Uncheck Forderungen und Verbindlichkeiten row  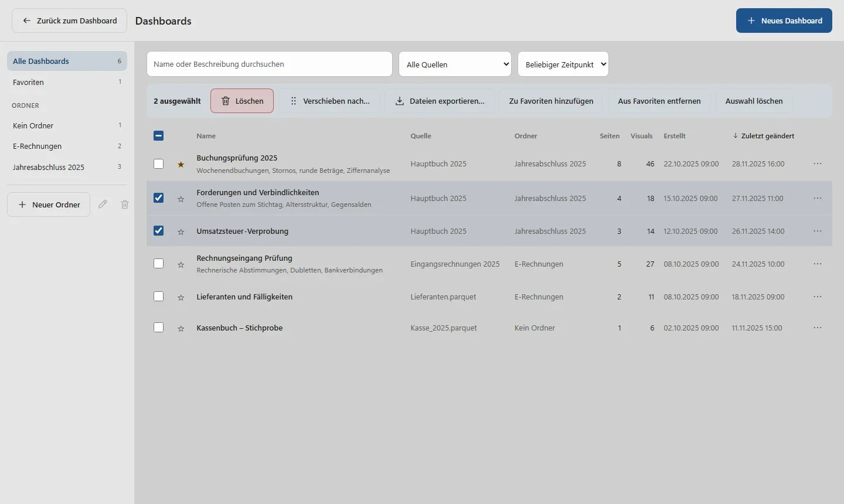tap(158, 198)
